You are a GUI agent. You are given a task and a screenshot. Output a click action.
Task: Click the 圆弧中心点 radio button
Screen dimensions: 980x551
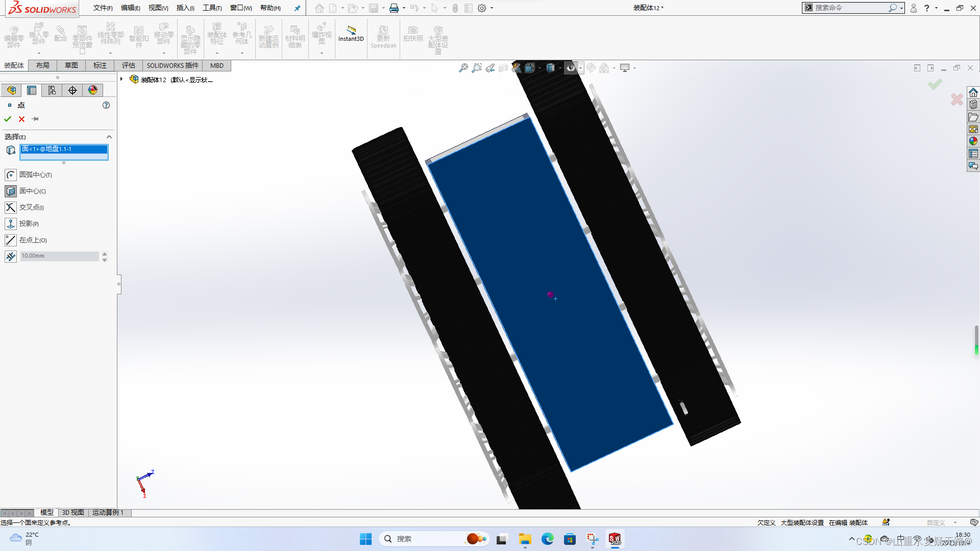[x=10, y=174]
